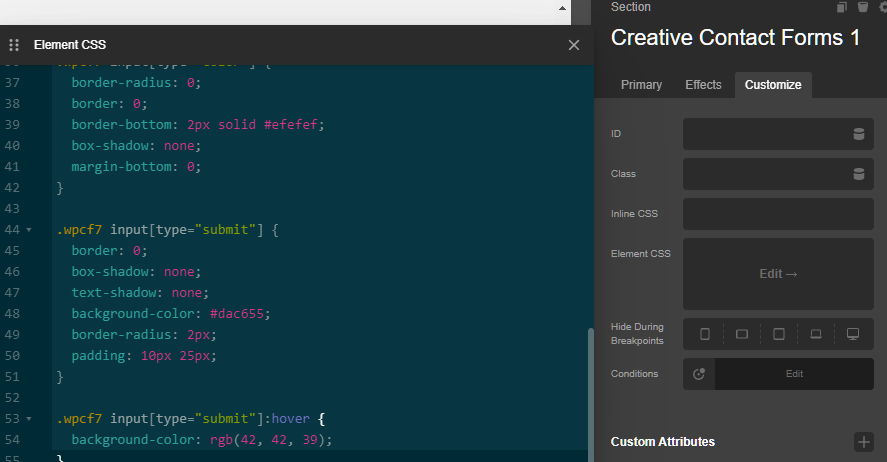The width and height of the screenshot is (887, 462).
Task: Toggle hide on mobile phone breakpoint
Action: tap(705, 334)
